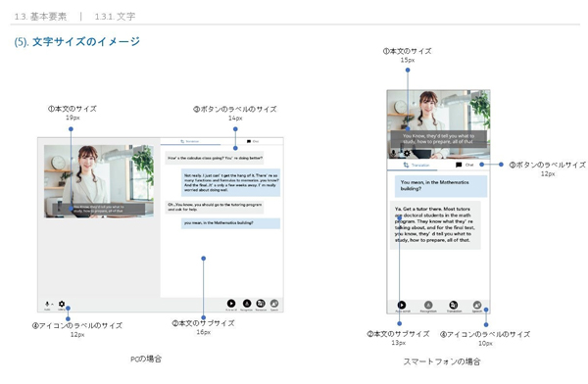Open the settings gear in the PC mockup
Viewport: 588px width, 384px height.
point(62,304)
